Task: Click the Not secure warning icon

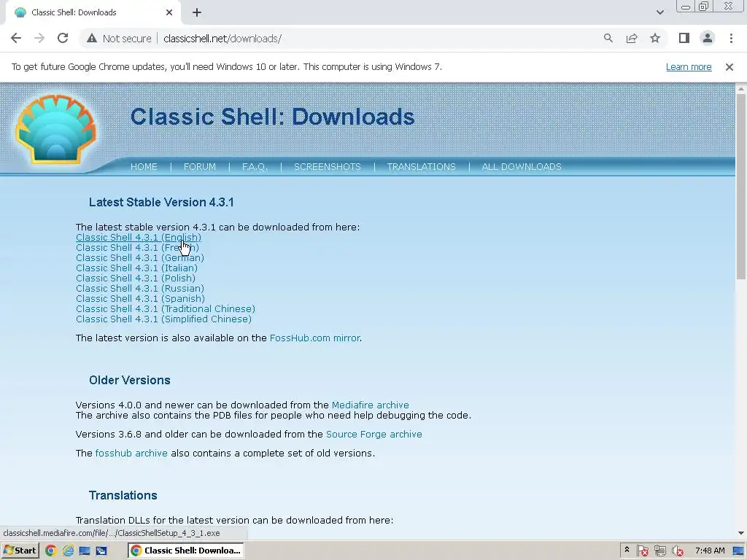Action: [92, 38]
